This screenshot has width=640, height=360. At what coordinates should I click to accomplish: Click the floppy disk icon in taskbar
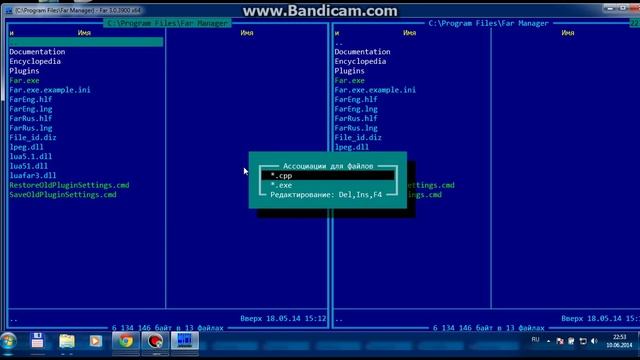tap(37, 341)
